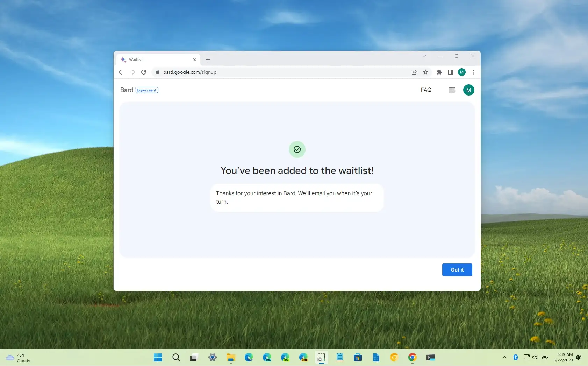Launch Edge Canary from the taskbar

point(303,357)
